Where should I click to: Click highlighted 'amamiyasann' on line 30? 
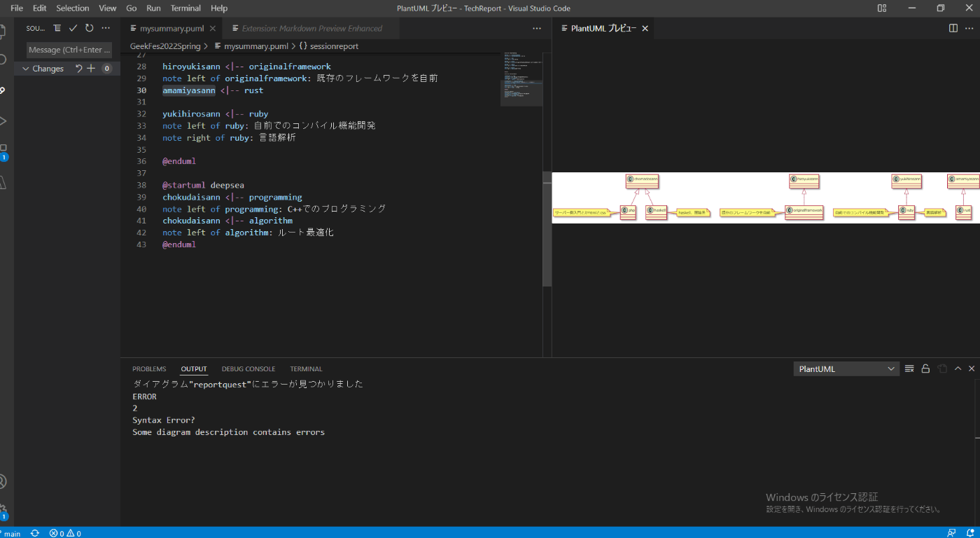point(189,90)
